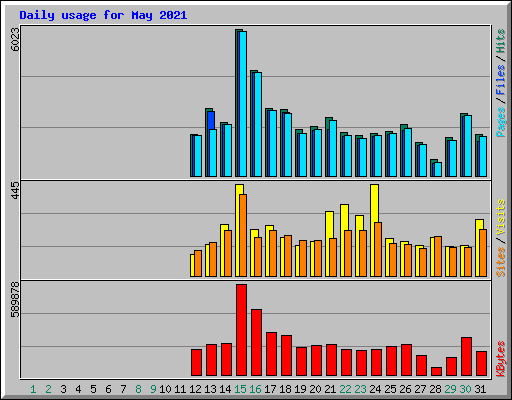Click day label 26 on the x-axis
Image resolution: width=512 pixels, height=400 pixels.
click(x=405, y=389)
